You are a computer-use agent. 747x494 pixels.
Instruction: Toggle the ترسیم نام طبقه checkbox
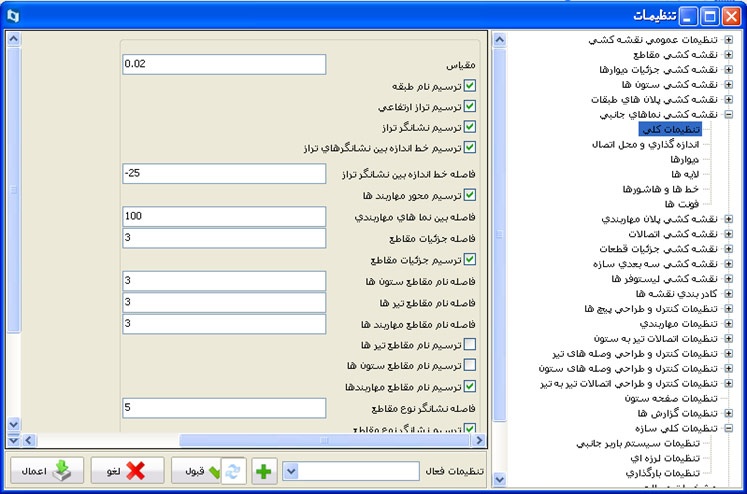pyautogui.click(x=470, y=87)
